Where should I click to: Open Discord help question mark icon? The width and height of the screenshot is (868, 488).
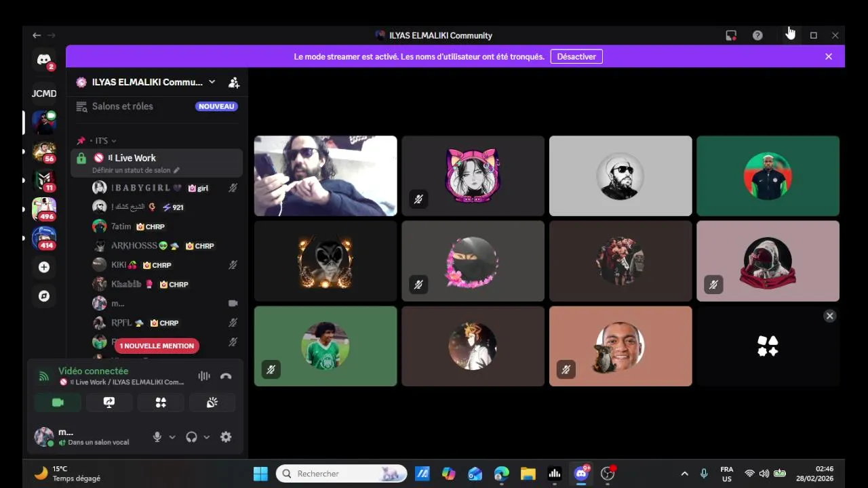point(757,35)
